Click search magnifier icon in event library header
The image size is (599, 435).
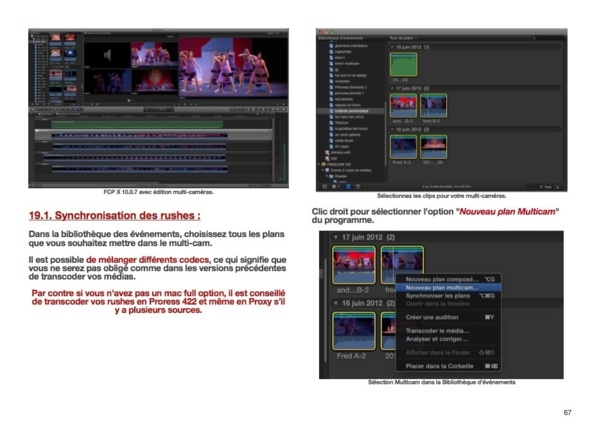coord(534,38)
